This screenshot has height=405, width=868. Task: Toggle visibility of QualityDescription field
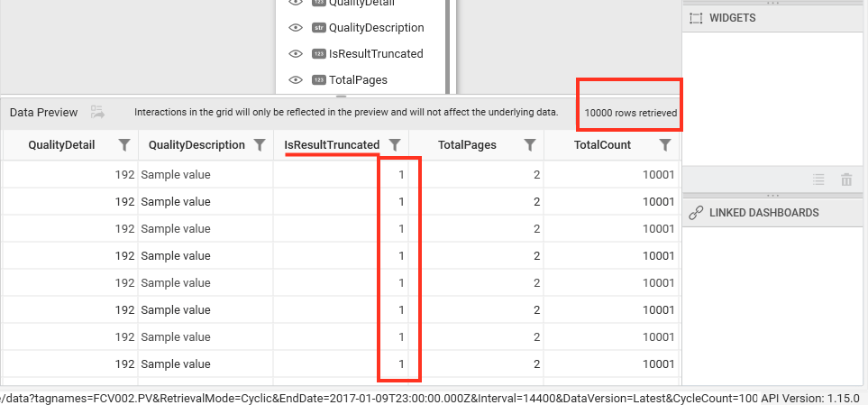point(297,28)
